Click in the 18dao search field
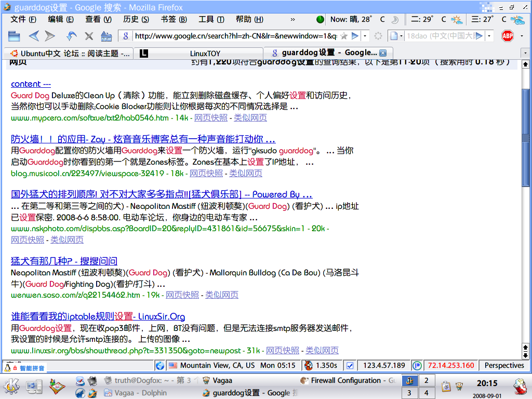Screen dimensions: 532x399 click(440, 36)
